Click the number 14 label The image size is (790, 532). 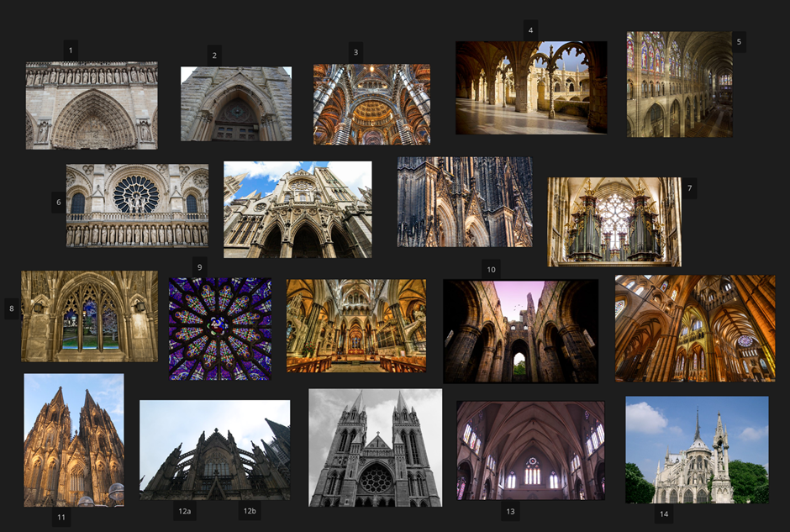click(664, 514)
